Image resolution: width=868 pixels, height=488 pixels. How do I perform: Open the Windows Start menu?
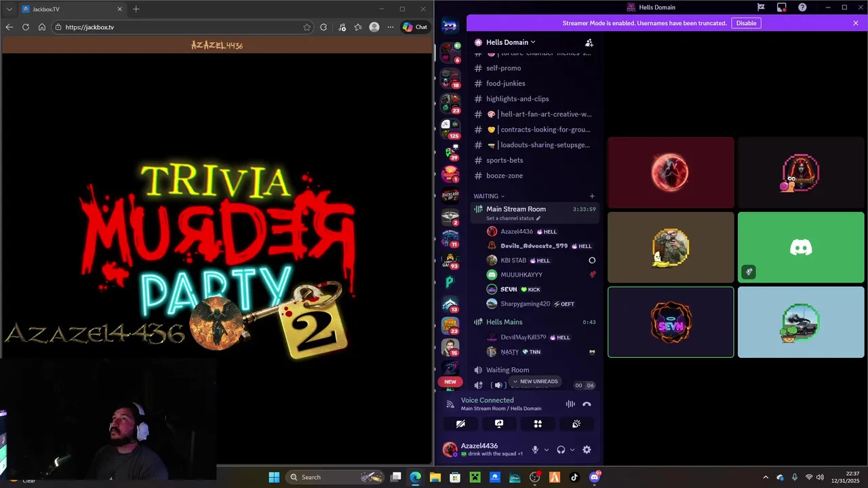(x=274, y=477)
